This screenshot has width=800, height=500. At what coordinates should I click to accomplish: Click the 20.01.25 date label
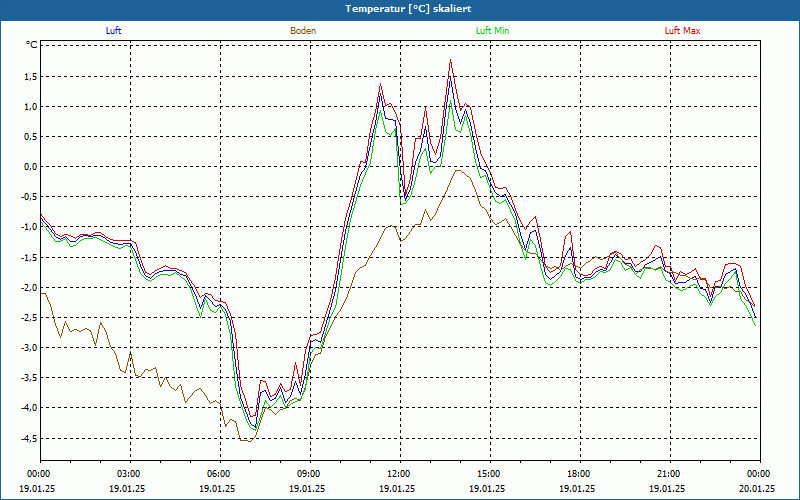(x=757, y=488)
